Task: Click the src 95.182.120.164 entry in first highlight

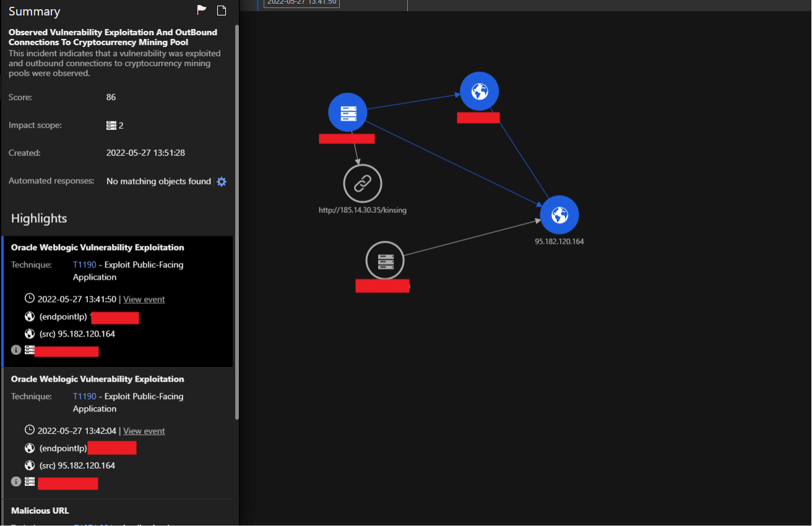Action: (x=77, y=334)
